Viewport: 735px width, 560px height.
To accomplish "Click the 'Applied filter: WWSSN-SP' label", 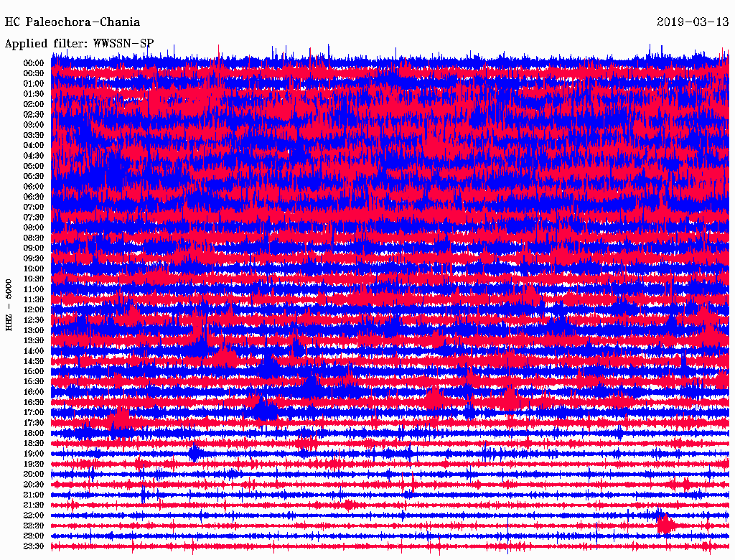I will tap(79, 44).
